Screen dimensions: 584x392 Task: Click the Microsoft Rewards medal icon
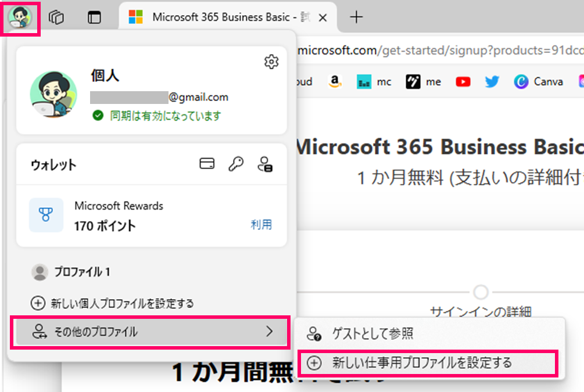[x=46, y=215]
